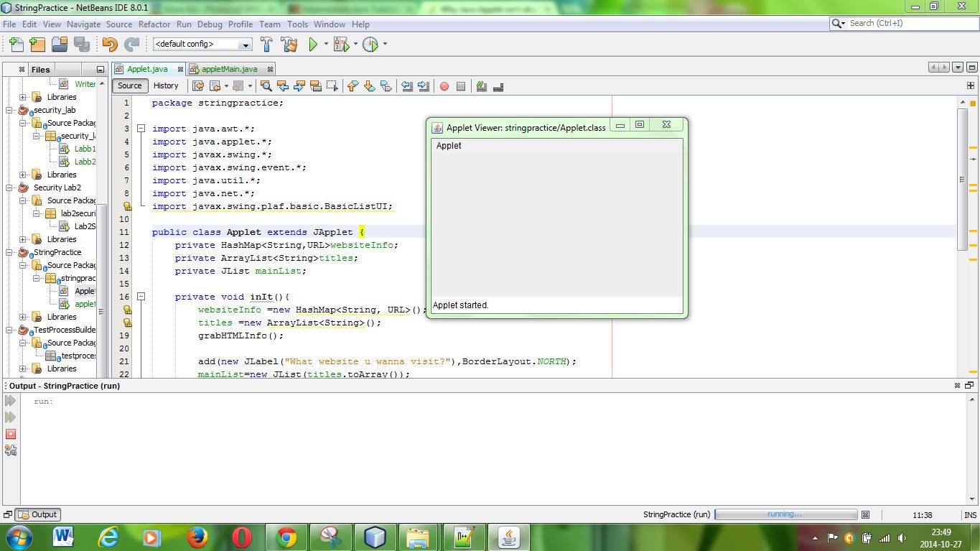The height and width of the screenshot is (551, 980).
Task: Collapse the imports fold on line 3
Action: tap(141, 129)
